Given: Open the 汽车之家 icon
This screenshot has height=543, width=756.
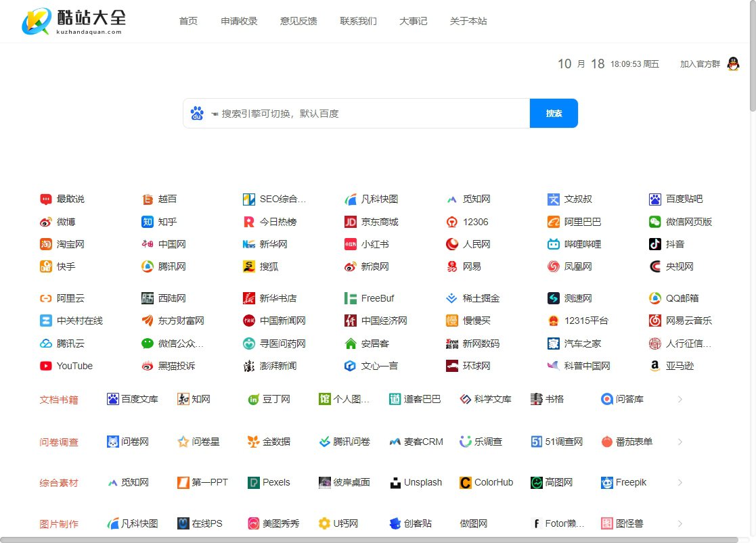Looking at the screenshot, I should click(x=554, y=344).
